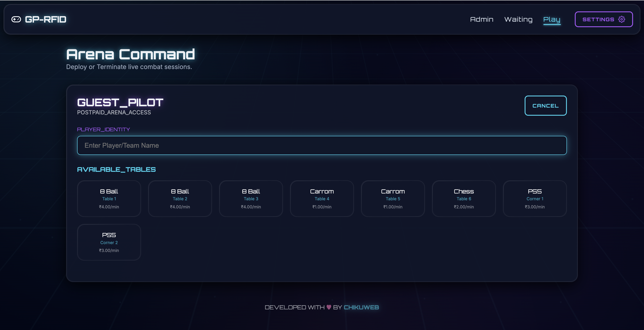Select the Play nav tab
Viewport: 644px width, 330px height.
tap(552, 19)
